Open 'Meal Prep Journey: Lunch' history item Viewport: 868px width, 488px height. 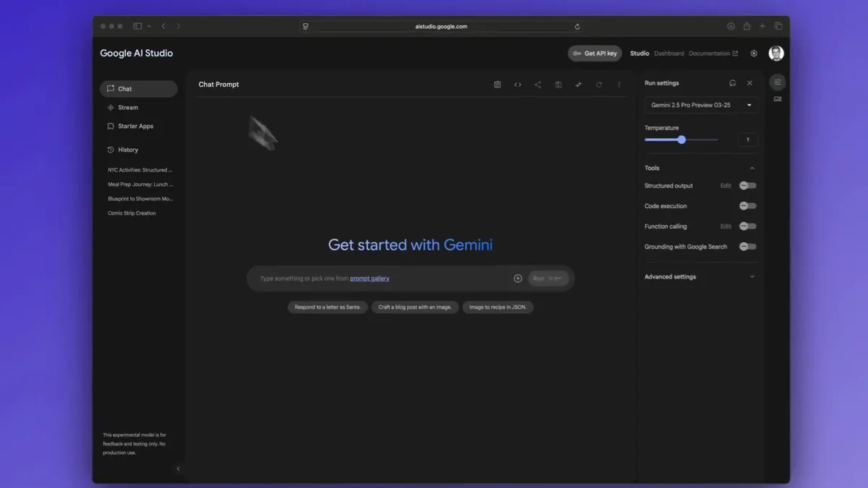click(140, 184)
